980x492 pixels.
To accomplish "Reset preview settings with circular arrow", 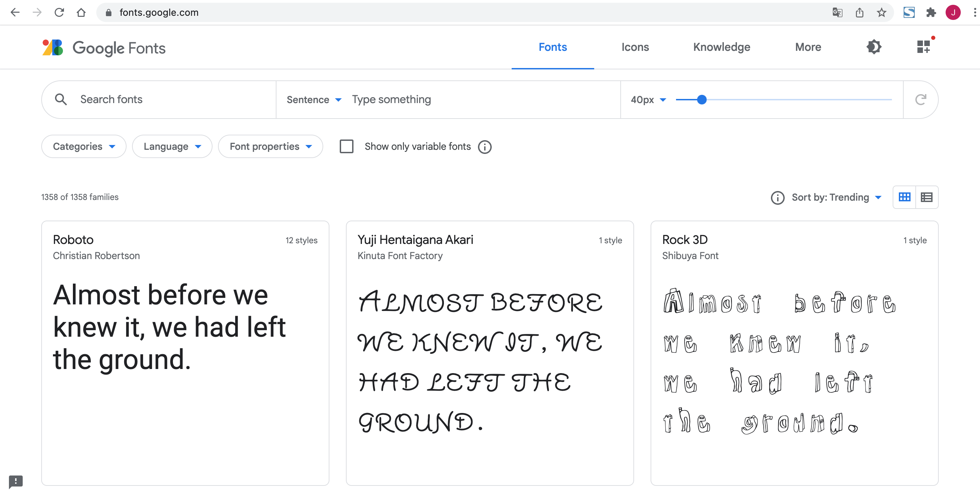I will 920,100.
